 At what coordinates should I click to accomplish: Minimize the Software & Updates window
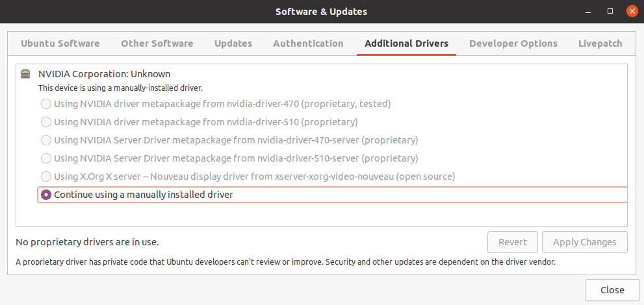pyautogui.click(x=589, y=12)
